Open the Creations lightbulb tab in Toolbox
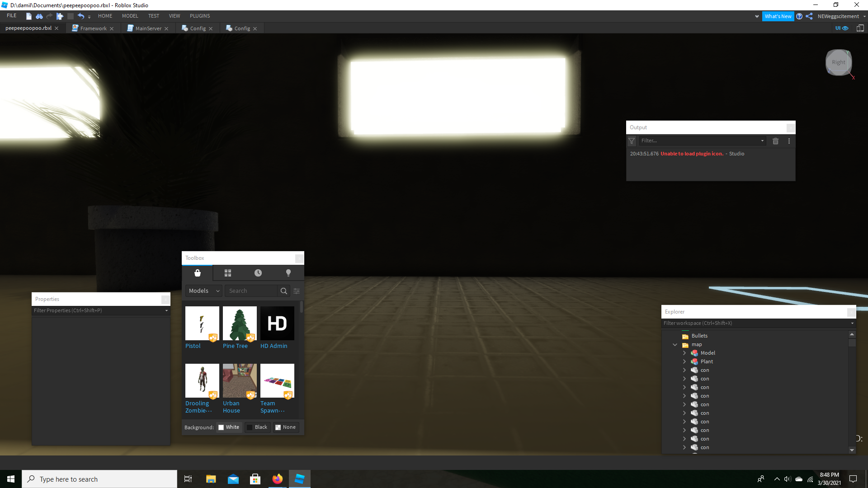The width and height of the screenshot is (868, 488). 288,273
